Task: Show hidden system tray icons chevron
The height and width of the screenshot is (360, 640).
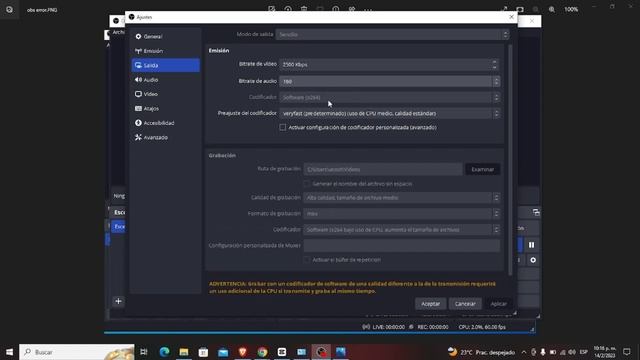Action: point(524,352)
